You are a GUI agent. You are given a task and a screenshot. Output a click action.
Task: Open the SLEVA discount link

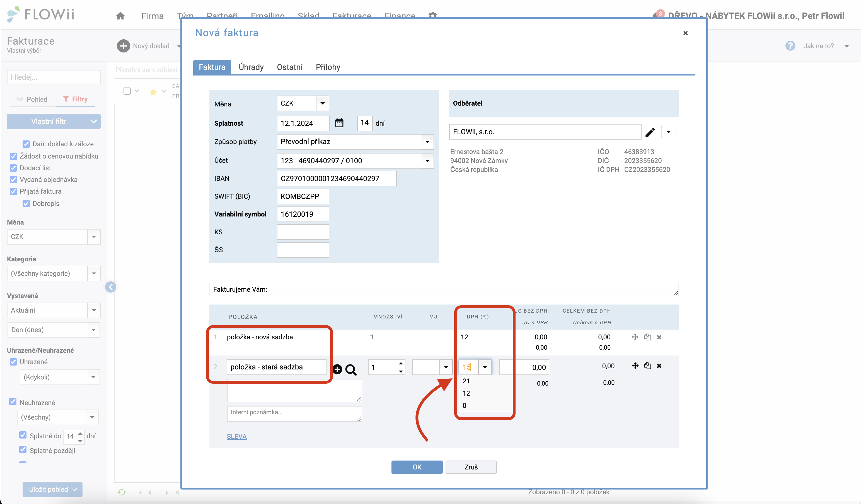[236, 436]
